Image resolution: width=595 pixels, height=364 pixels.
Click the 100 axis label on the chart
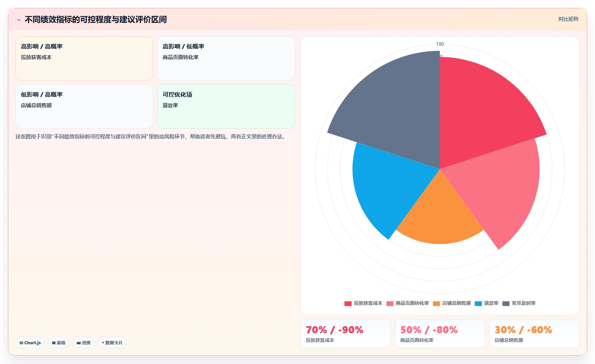pos(440,44)
